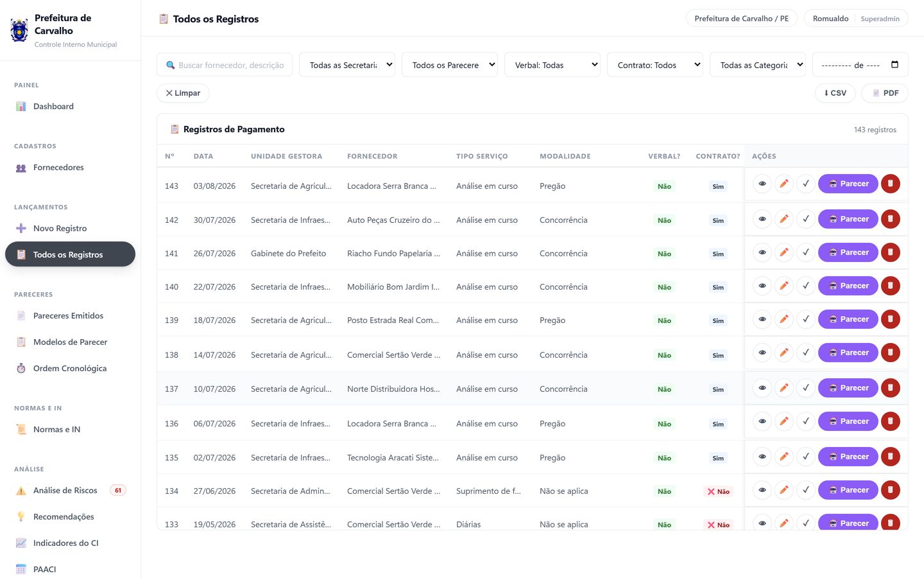Delete record 141 trash icon
Screen dimensions: 924x578
891,252
